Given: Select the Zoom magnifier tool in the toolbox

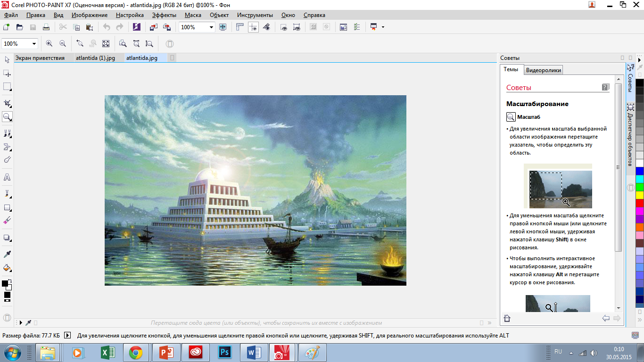Looking at the screenshot, I should coord(7,116).
